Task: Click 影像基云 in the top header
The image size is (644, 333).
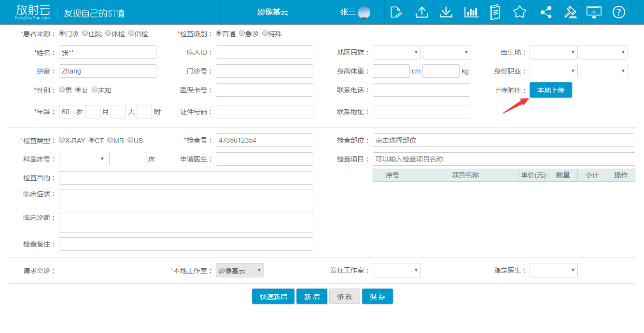Action: tap(273, 12)
